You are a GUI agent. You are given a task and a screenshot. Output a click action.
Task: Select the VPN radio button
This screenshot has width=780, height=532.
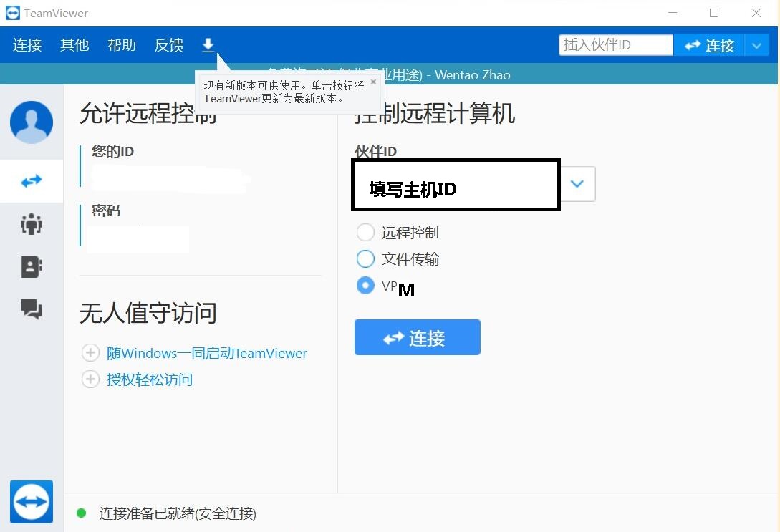pyautogui.click(x=365, y=285)
